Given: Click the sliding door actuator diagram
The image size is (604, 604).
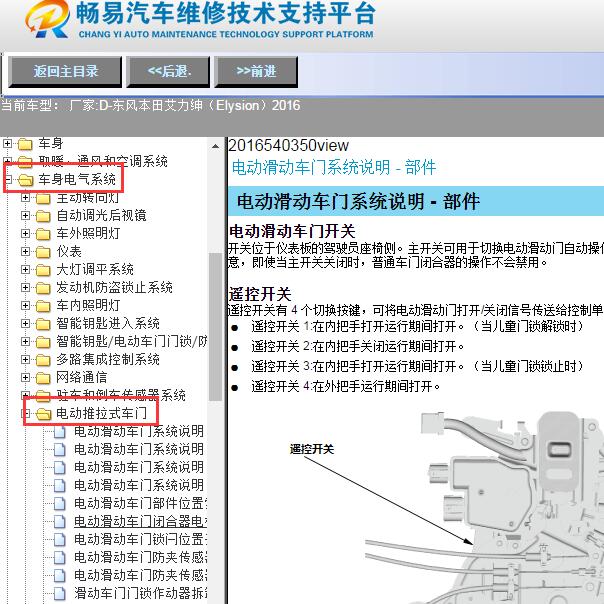Looking at the screenshot, I should click(x=485, y=508).
